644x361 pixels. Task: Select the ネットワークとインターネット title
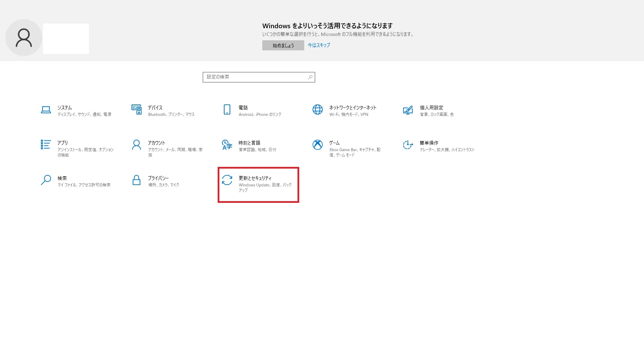pyautogui.click(x=353, y=108)
